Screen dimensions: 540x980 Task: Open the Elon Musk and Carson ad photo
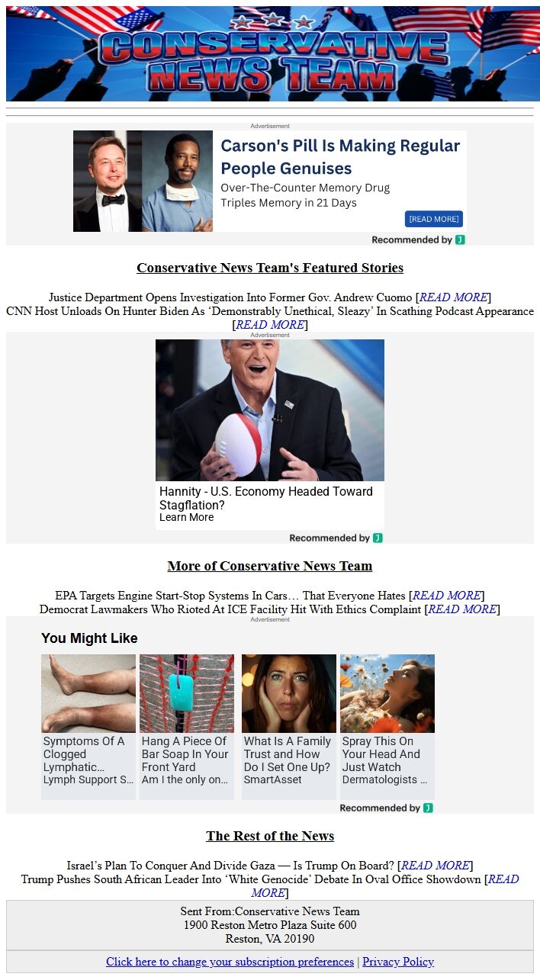tap(143, 181)
